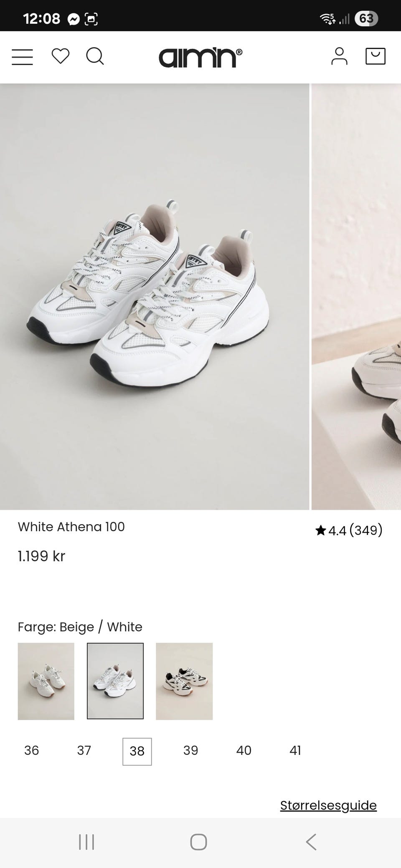Select shoe size 36

32,750
